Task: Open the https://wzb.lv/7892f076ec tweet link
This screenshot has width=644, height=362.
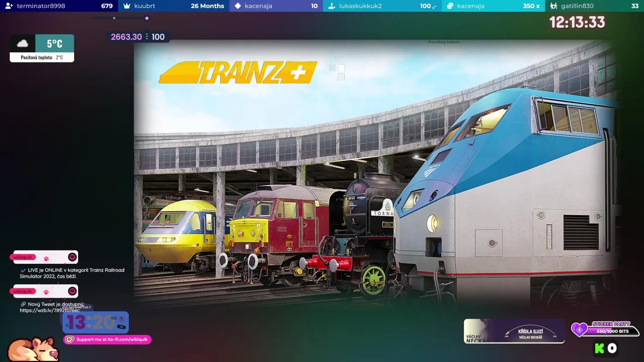Action: coord(50,311)
